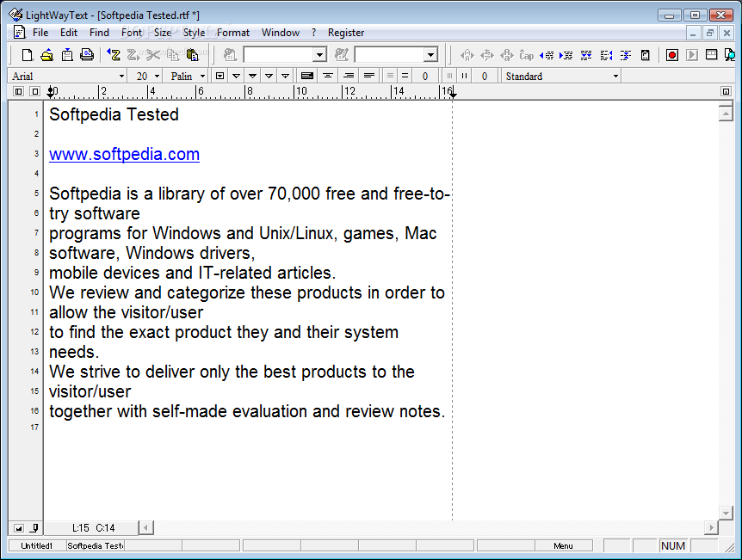Click the left-aligned lines icon with blue arrows
Screen dimensions: 742x560
(x=606, y=55)
